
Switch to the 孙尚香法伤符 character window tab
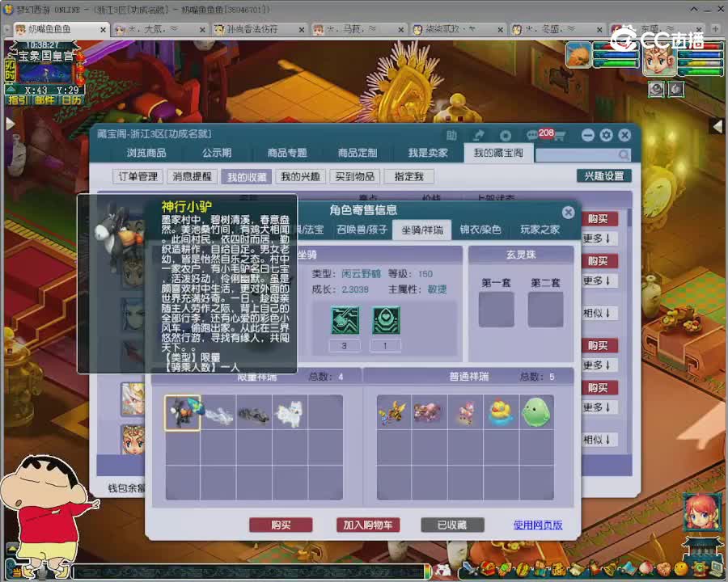coord(260,29)
